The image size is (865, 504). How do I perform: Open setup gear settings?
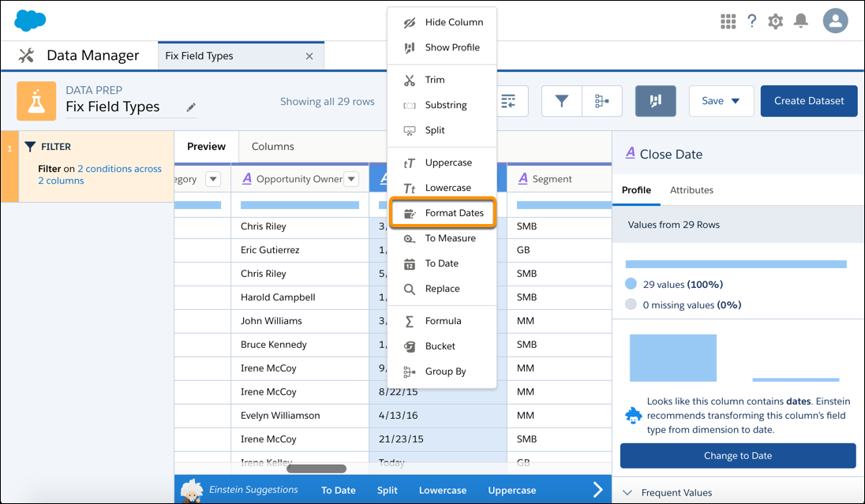click(x=776, y=21)
